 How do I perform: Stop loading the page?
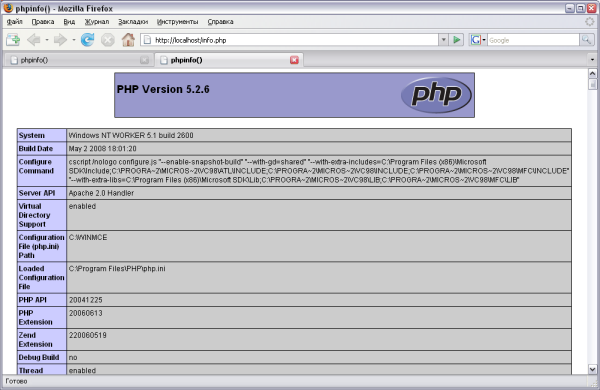[108, 40]
